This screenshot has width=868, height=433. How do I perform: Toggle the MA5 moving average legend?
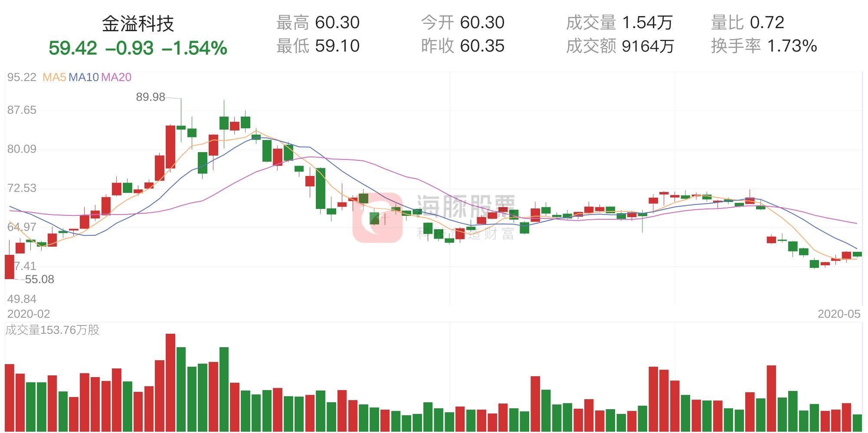click(54, 78)
